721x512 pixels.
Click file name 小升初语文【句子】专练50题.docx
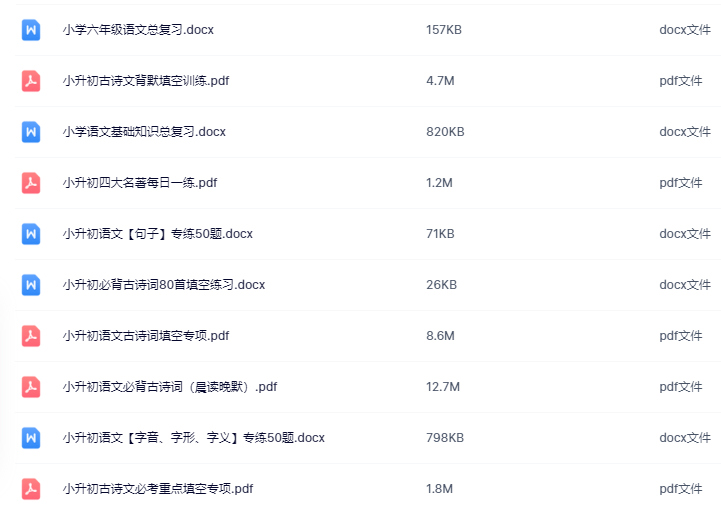(157, 234)
